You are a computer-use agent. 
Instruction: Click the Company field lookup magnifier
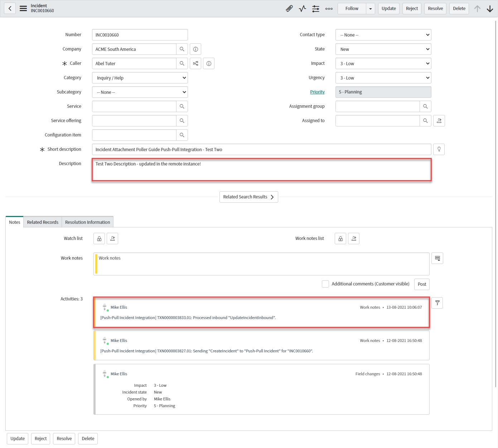pyautogui.click(x=182, y=49)
